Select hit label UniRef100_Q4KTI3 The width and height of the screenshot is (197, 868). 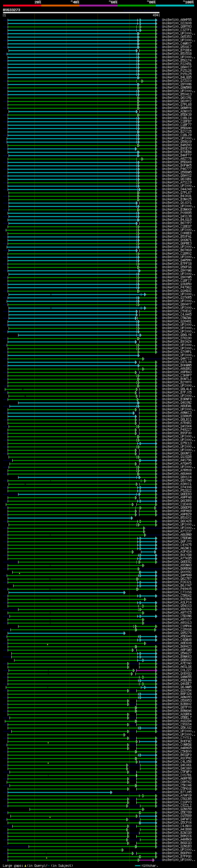pyautogui.click(x=177, y=358)
